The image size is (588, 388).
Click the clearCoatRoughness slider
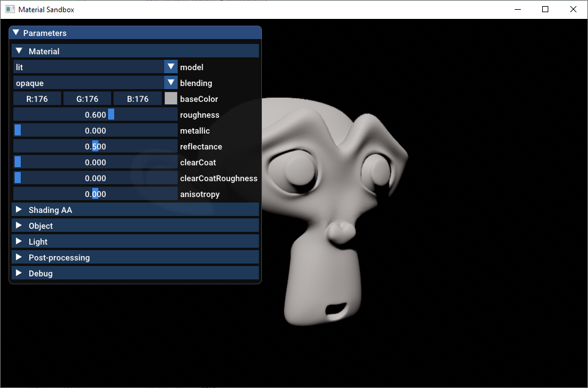pyautogui.click(x=95, y=178)
